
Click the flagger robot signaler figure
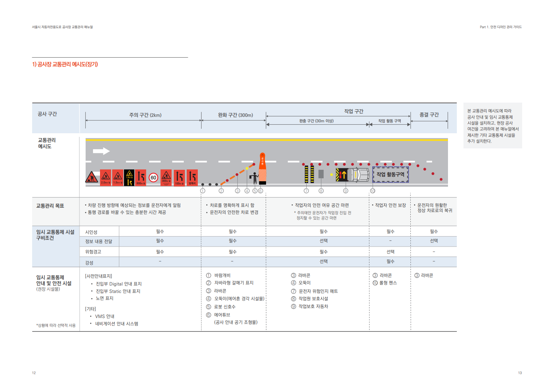tap(254, 178)
